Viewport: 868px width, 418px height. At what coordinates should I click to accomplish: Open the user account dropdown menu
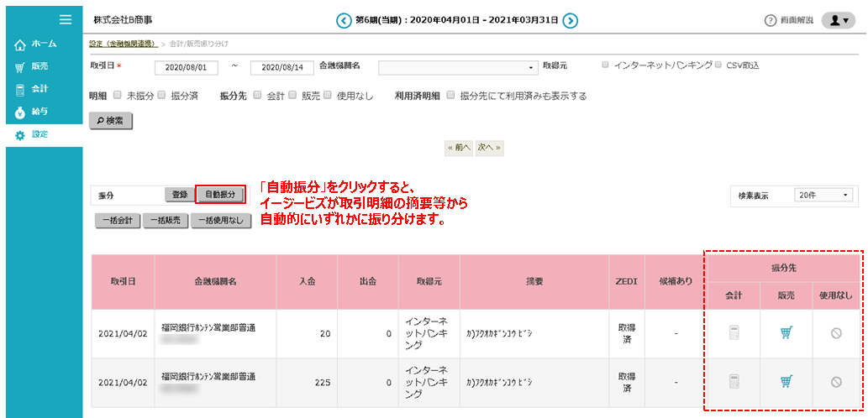(x=838, y=20)
